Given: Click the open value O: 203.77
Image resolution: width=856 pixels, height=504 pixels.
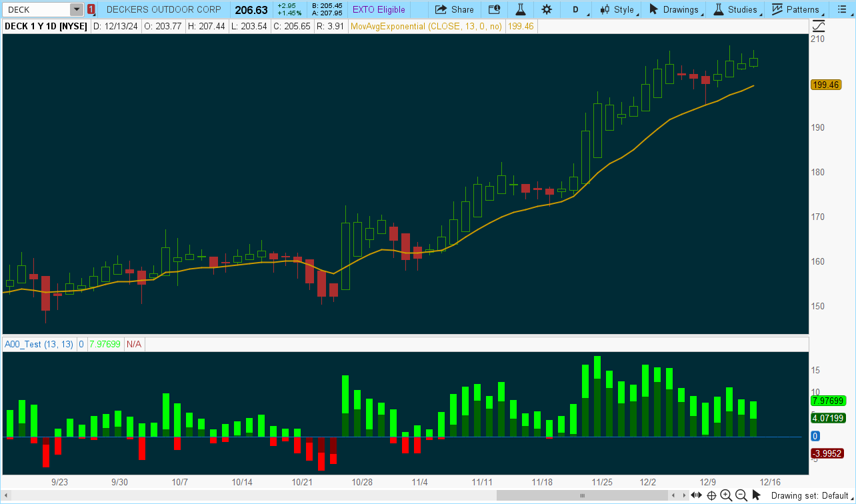Looking at the screenshot, I should pos(162,26).
